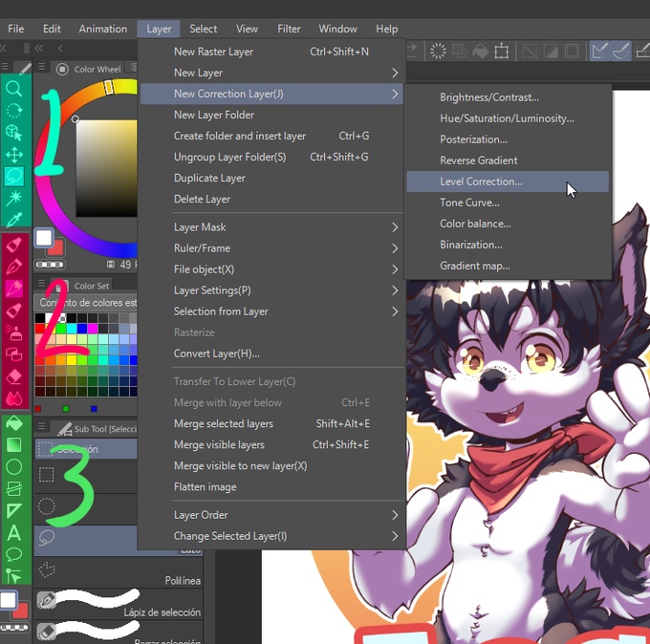Open the Window menu
Image resolution: width=650 pixels, height=644 pixels.
(x=337, y=29)
